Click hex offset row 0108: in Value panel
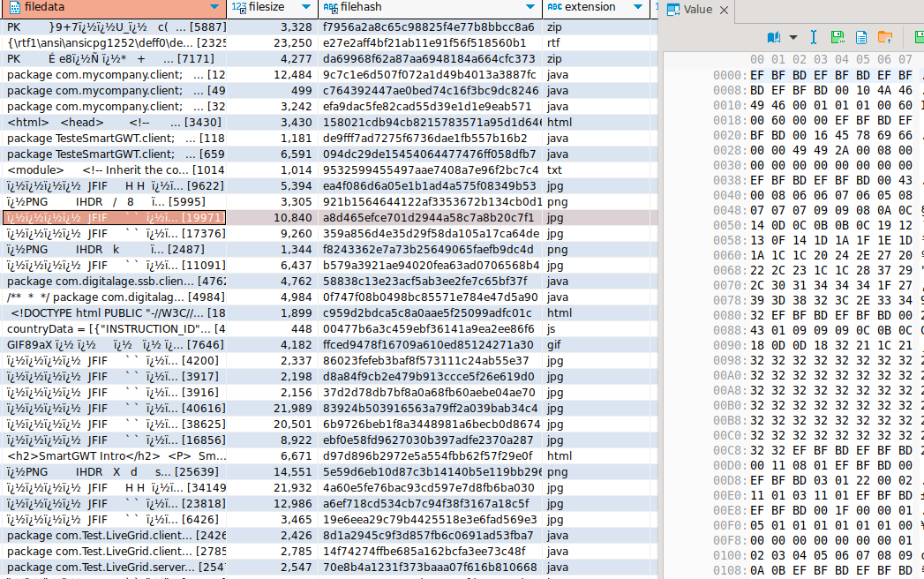Screen dimensions: 924x579 pyautogui.click(x=730, y=570)
